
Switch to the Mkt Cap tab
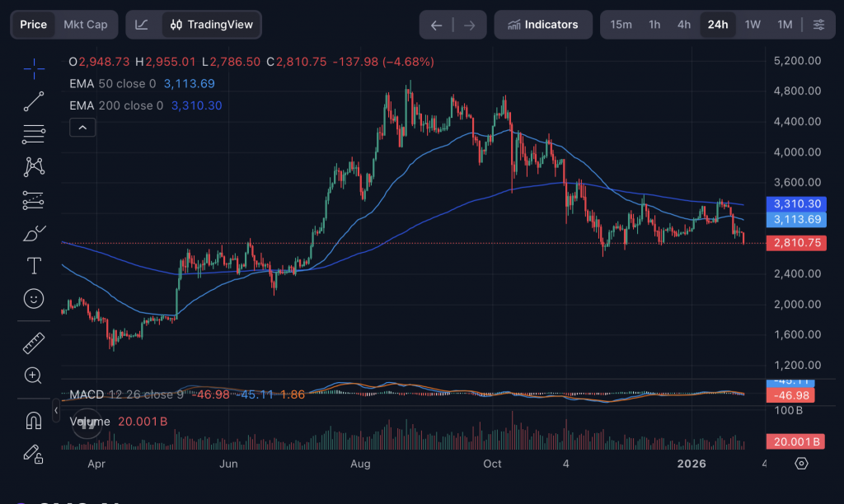pyautogui.click(x=86, y=25)
